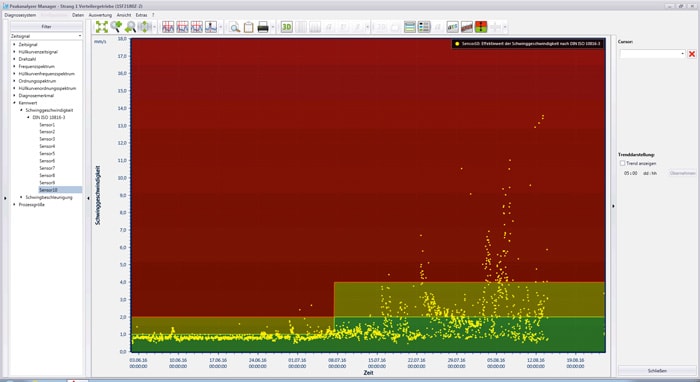Open the Ansicht menu
The image size is (700, 382).
tap(124, 15)
